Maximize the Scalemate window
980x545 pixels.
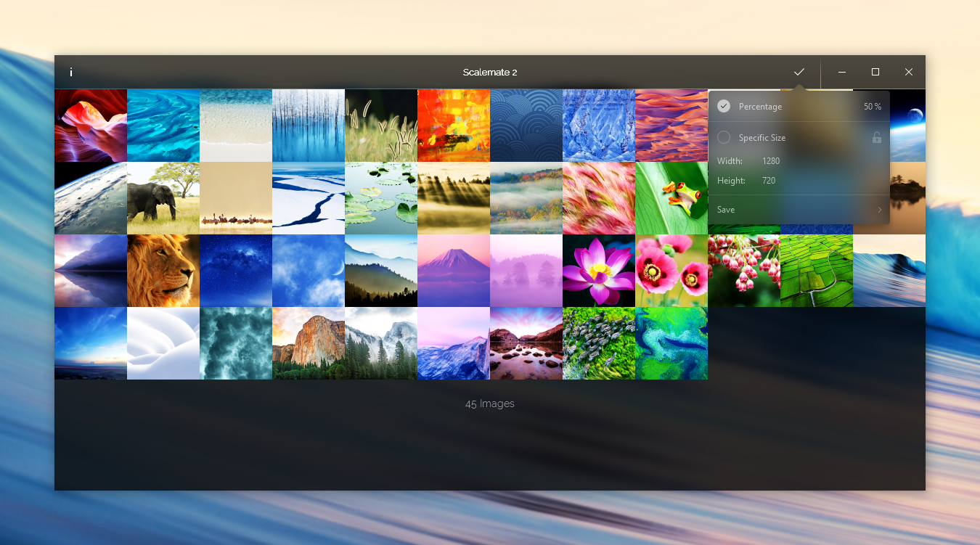[875, 72]
